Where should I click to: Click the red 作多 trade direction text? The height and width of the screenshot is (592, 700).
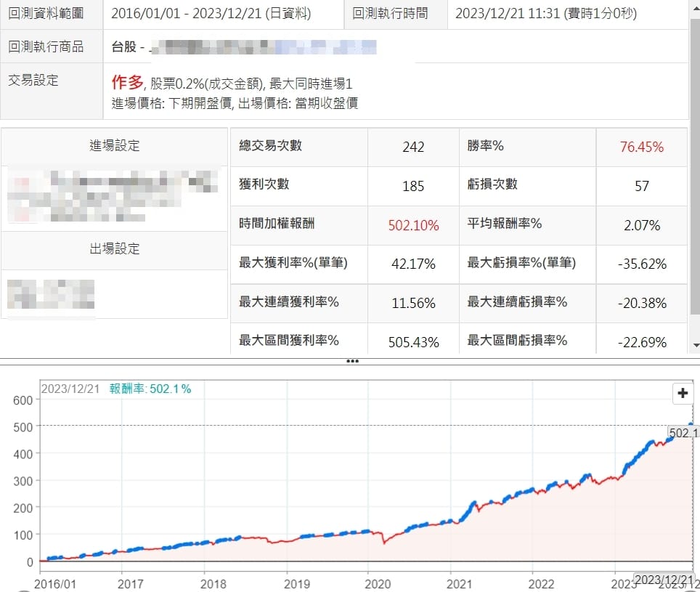pyautogui.click(x=126, y=82)
